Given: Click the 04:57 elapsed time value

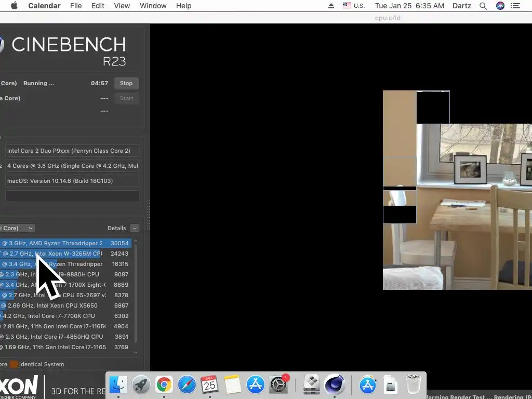Looking at the screenshot, I should 99,83.
